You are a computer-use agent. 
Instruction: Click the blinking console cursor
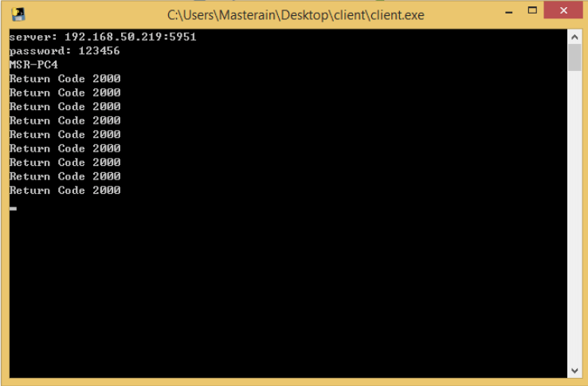point(13,208)
